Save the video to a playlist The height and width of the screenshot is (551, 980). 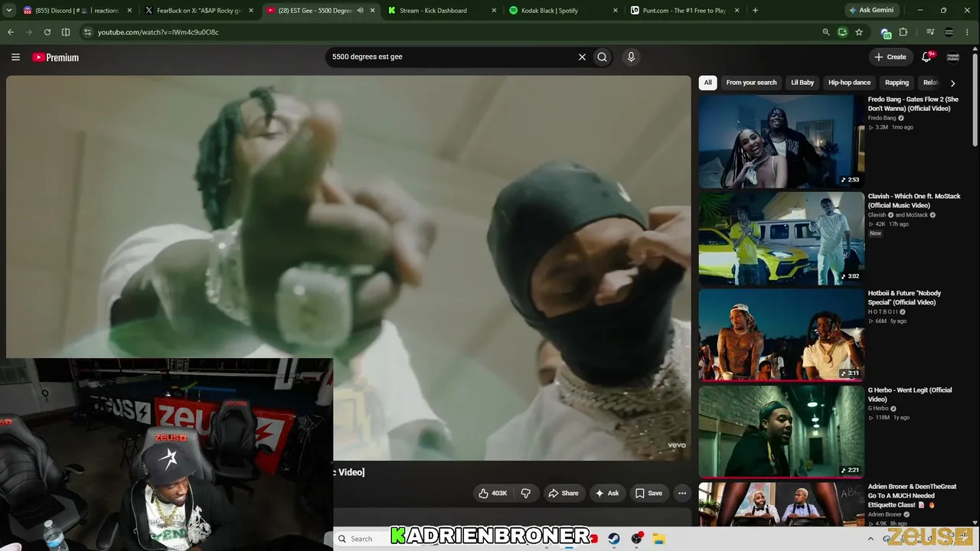[x=648, y=494]
